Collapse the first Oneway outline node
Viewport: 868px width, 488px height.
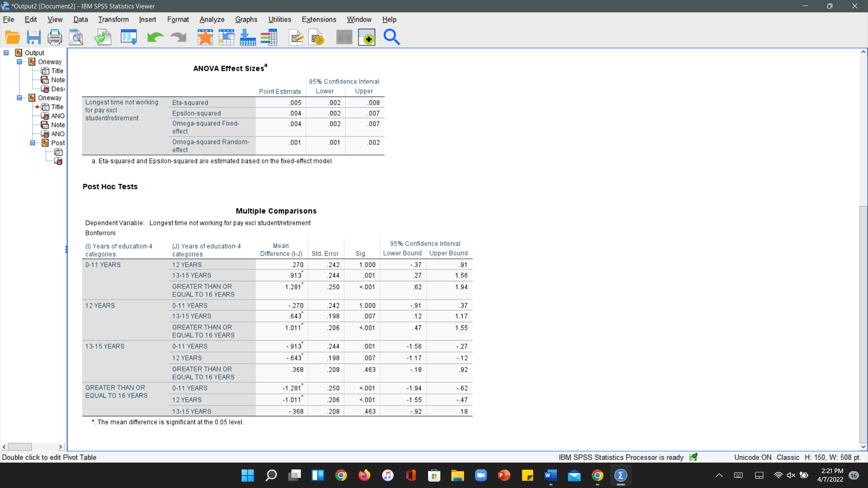point(19,62)
